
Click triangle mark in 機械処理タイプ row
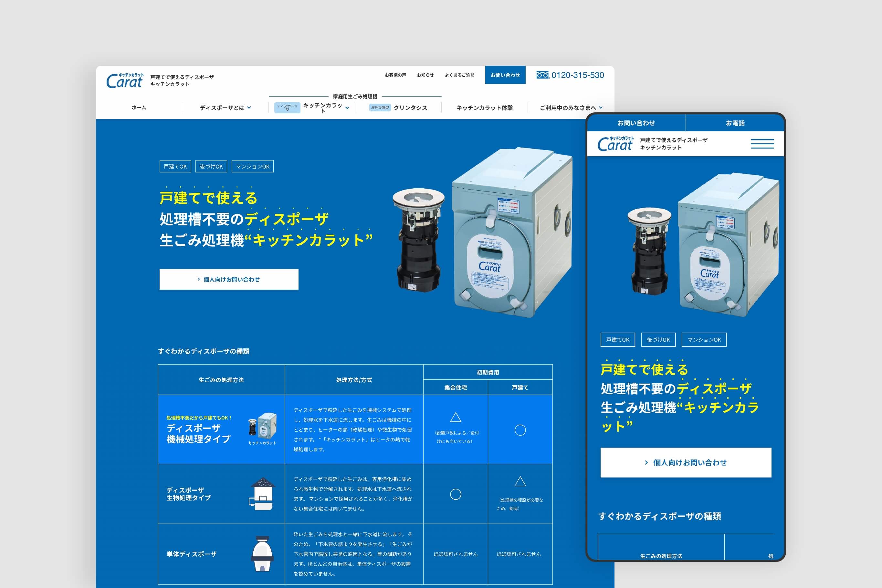pos(456,418)
